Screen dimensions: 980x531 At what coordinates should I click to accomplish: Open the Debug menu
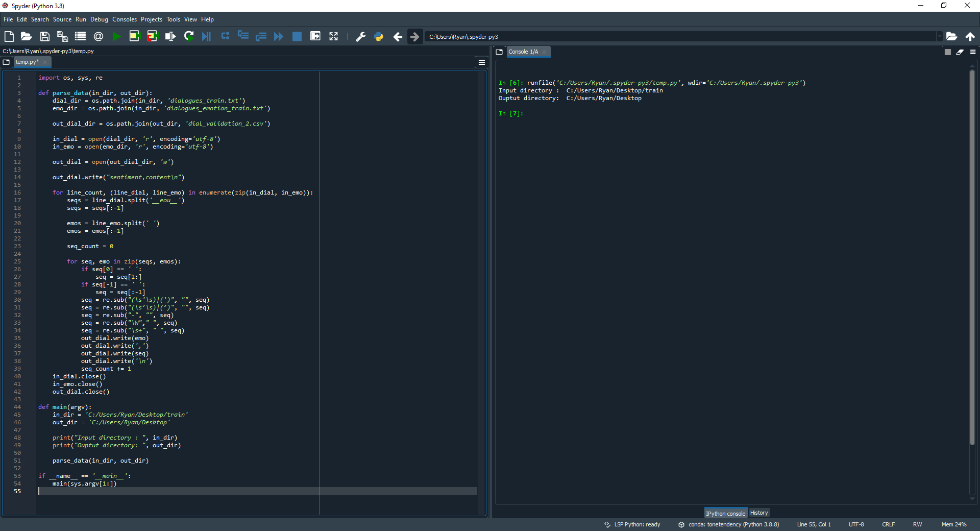[99, 19]
